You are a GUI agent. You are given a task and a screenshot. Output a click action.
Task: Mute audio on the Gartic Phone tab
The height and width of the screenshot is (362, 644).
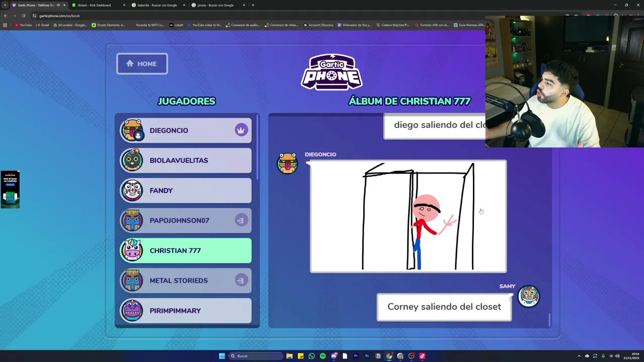click(x=58, y=5)
